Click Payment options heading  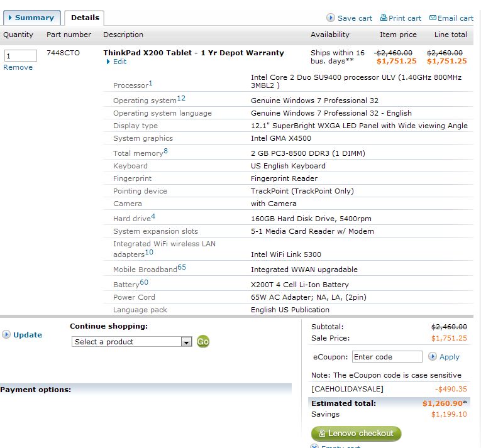(x=36, y=390)
